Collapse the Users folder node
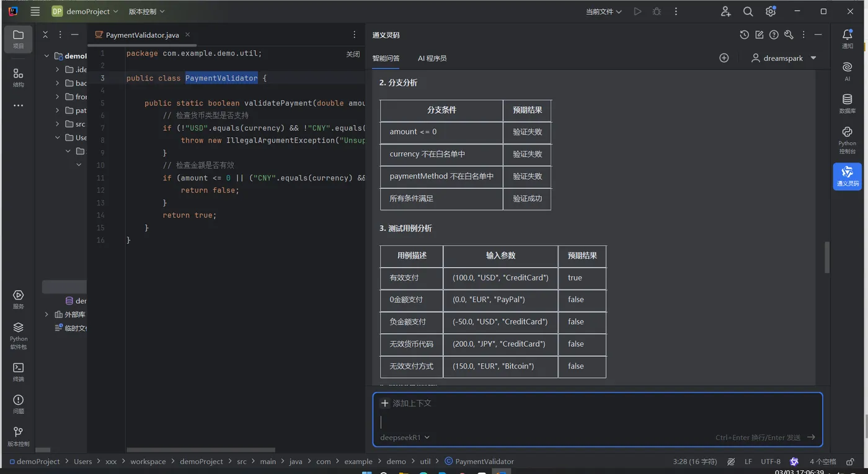Screen dimensions: 868x474 point(58,138)
